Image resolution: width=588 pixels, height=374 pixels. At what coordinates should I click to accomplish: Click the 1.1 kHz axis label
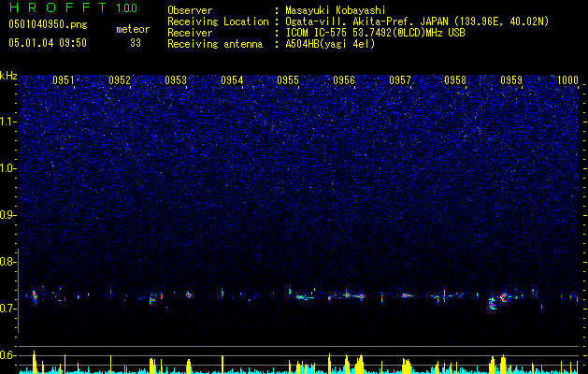click(x=8, y=122)
